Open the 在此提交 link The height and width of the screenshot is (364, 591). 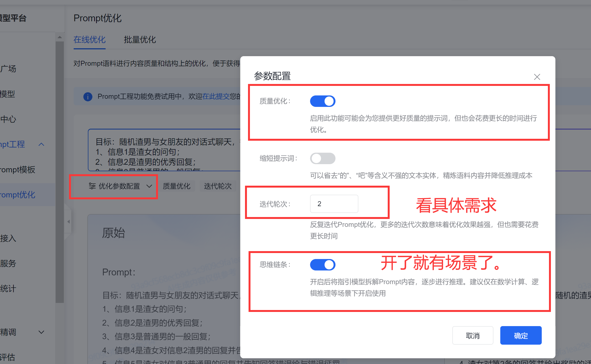coord(216,97)
